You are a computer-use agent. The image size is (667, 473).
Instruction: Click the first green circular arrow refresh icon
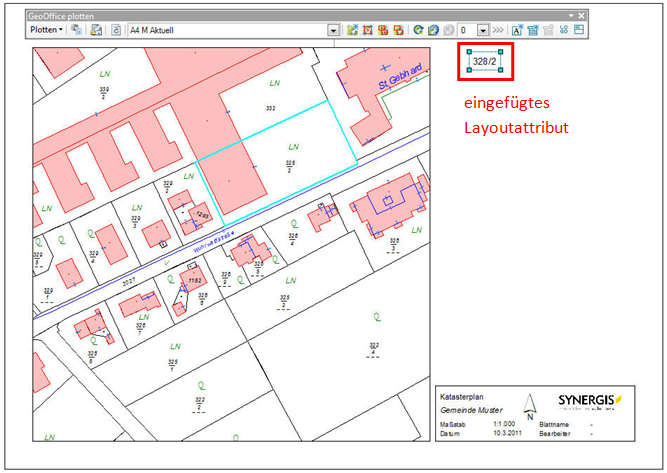pyautogui.click(x=418, y=30)
